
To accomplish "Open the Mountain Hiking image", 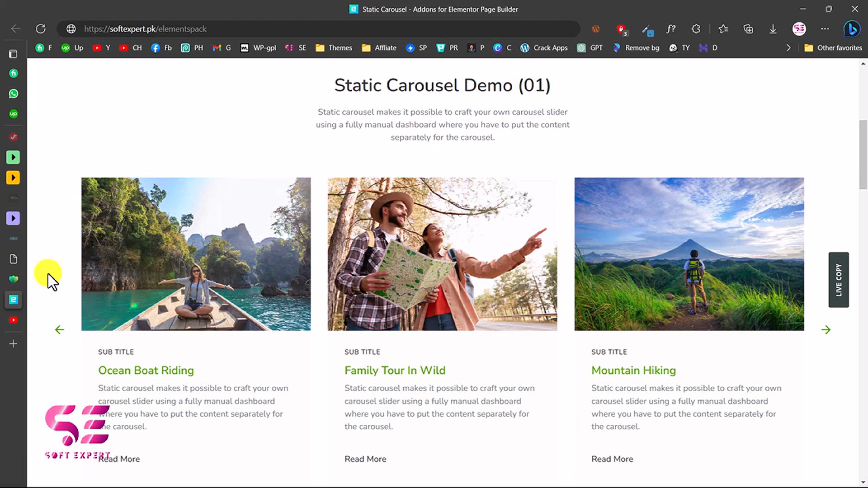I will click(689, 254).
